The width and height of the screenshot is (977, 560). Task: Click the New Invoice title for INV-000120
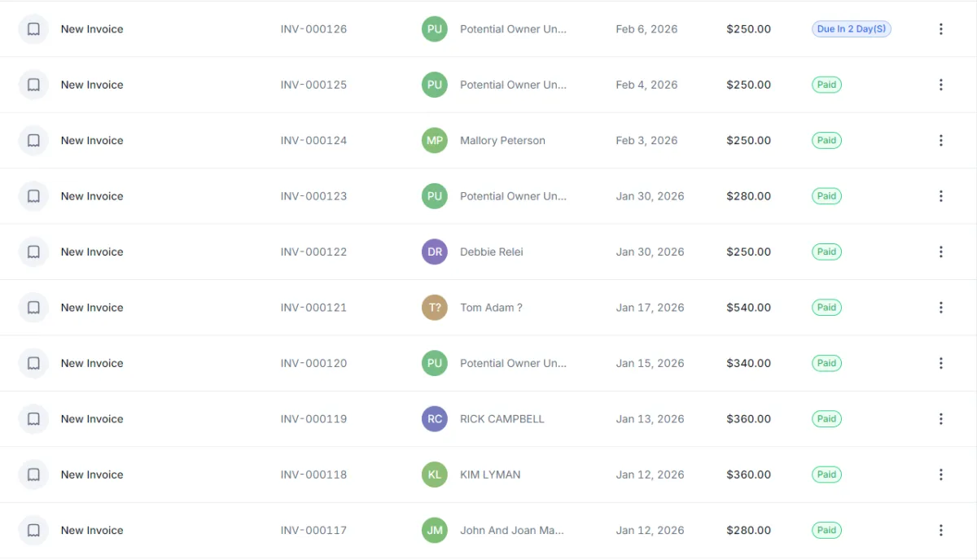click(92, 363)
